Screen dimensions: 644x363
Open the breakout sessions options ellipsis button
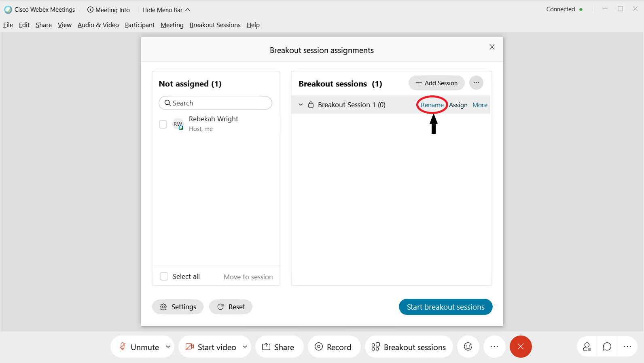coord(476,83)
